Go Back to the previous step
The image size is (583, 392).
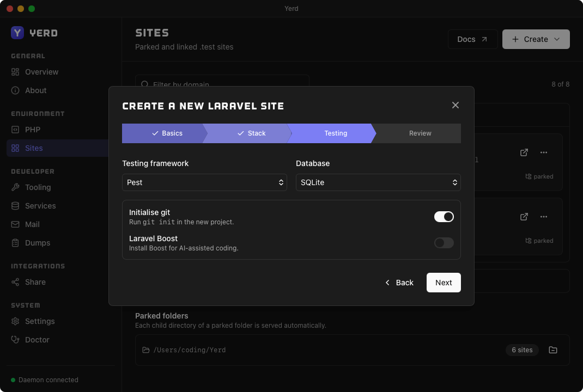point(399,283)
